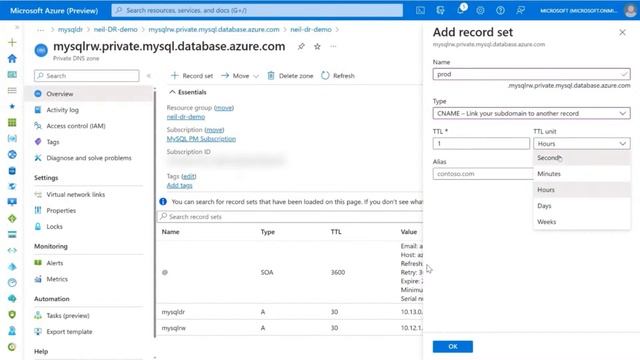Click move link beside Resource group
The height and width of the screenshot is (360, 640).
pos(224,108)
